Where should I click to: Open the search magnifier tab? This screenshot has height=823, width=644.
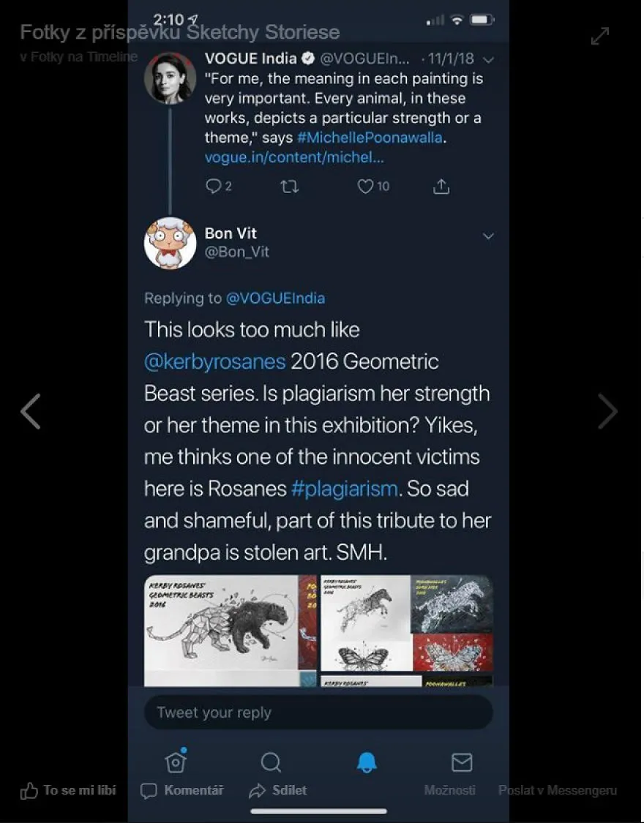(271, 762)
